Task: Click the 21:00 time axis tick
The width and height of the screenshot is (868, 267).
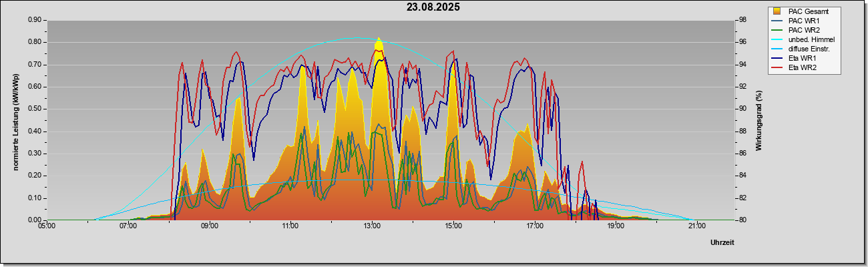Action: (x=696, y=226)
